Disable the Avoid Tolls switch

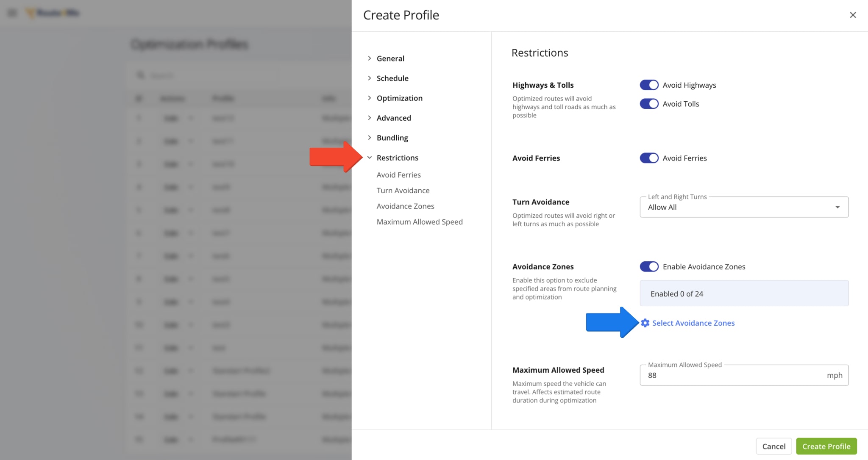click(649, 104)
